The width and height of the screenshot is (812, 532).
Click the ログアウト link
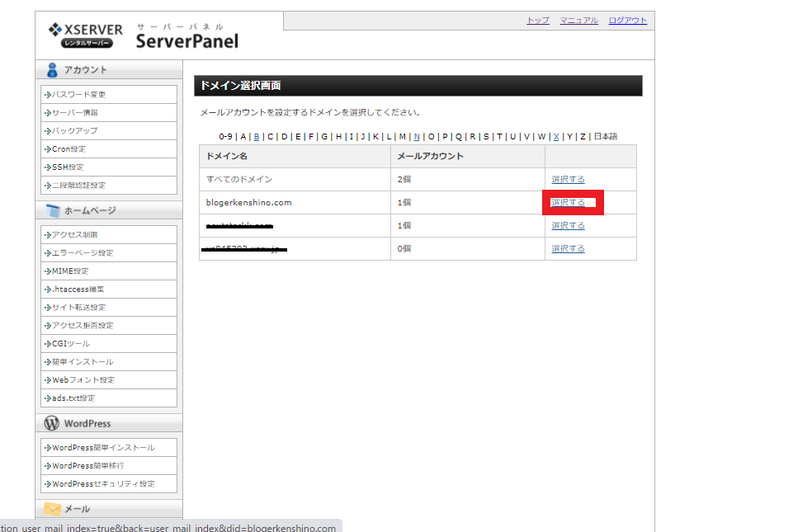627,21
